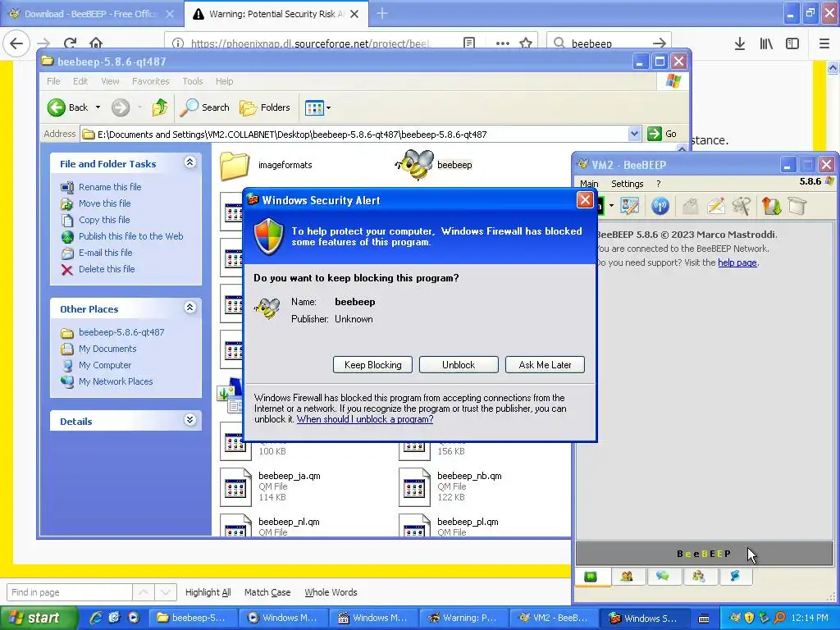Click the Find in page input field
Image resolution: width=840 pixels, height=630 pixels.
coord(69,592)
